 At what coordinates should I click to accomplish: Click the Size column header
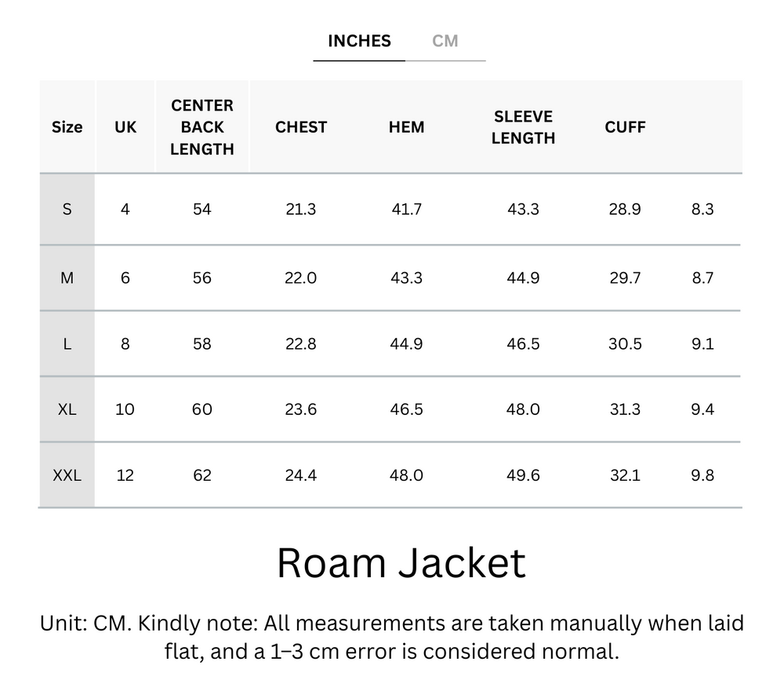click(x=67, y=126)
